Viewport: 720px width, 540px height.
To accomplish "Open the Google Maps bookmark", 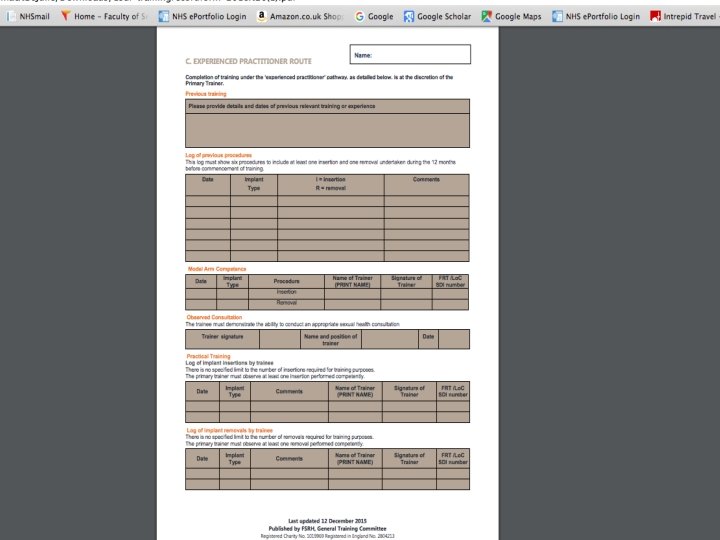I will click(x=511, y=17).
